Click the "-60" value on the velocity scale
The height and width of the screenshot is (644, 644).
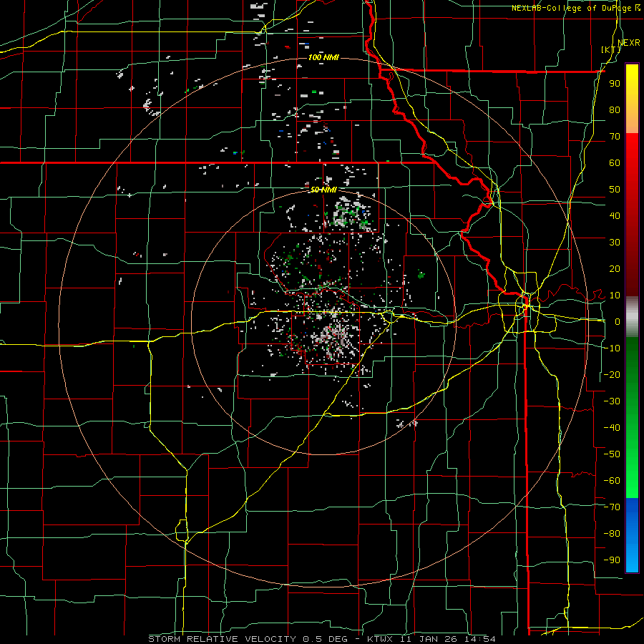(x=612, y=481)
